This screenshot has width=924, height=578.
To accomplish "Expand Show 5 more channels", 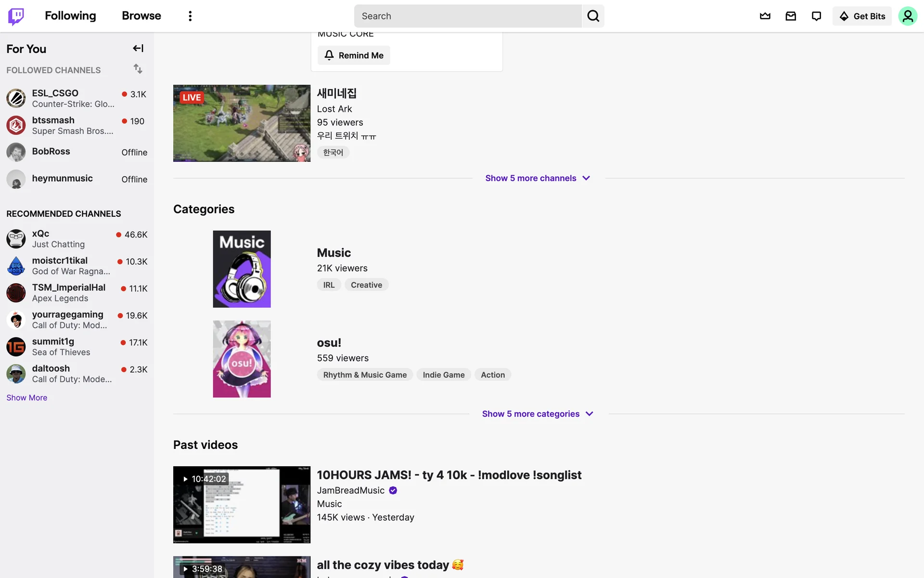I will click(538, 178).
